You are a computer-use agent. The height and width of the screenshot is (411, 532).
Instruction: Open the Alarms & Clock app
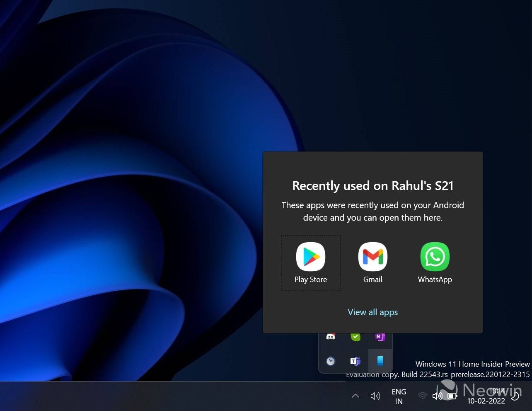pos(331,361)
